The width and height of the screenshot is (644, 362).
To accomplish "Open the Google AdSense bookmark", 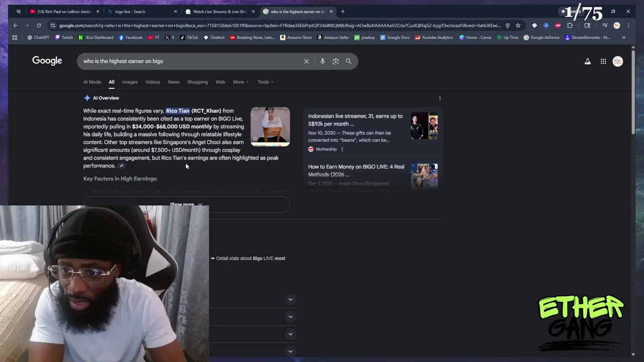I will (541, 37).
